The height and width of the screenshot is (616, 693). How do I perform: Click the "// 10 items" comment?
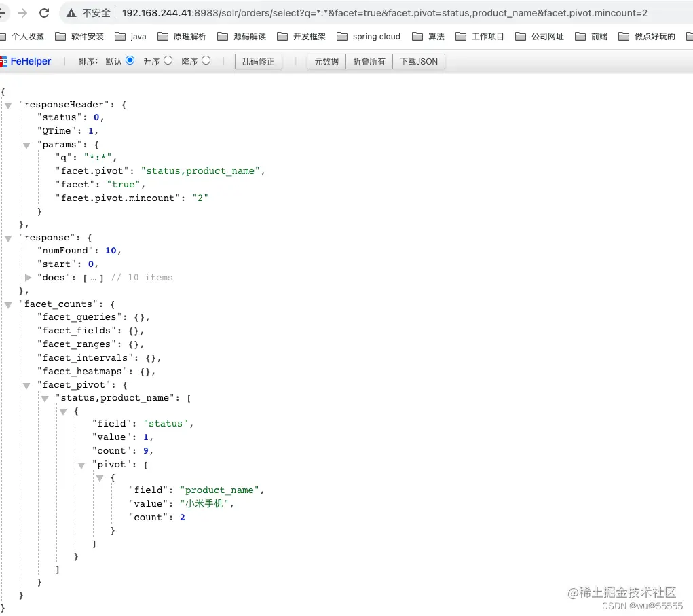(141, 278)
